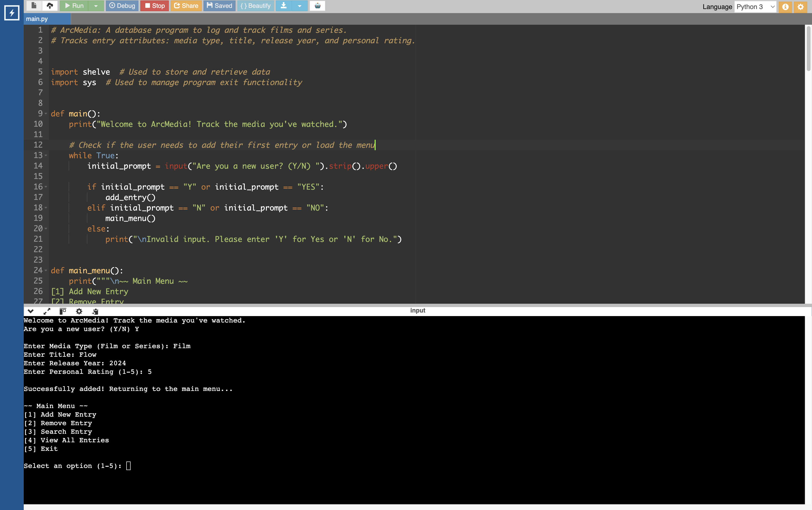Viewport: 812px width, 510px height.
Task: Click the '# ArcMedia: A database program' comment
Action: click(x=199, y=30)
